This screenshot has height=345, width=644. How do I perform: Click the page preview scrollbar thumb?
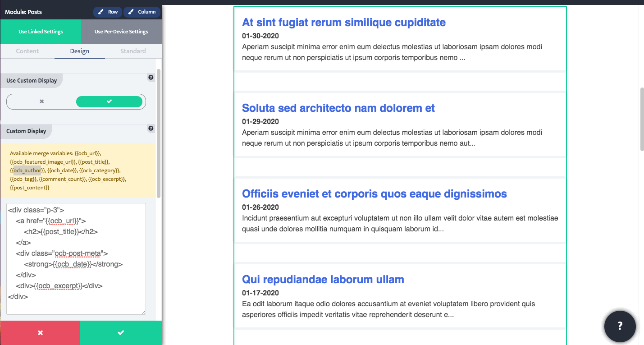[x=642, y=119]
